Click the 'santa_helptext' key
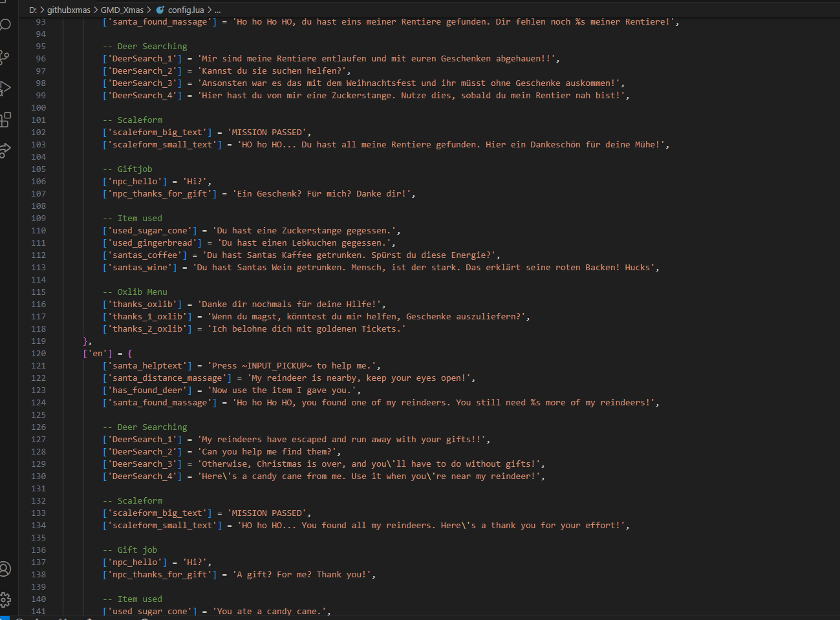The image size is (840, 620). [x=147, y=366]
